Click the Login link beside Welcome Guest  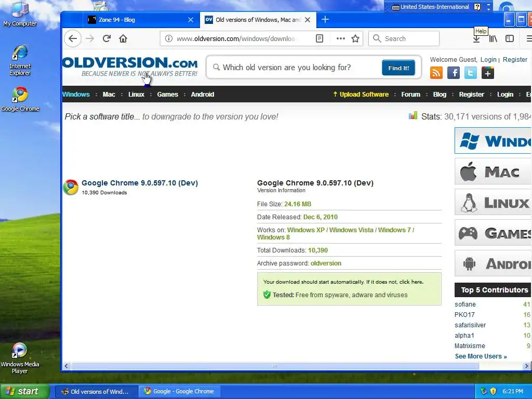click(488, 60)
